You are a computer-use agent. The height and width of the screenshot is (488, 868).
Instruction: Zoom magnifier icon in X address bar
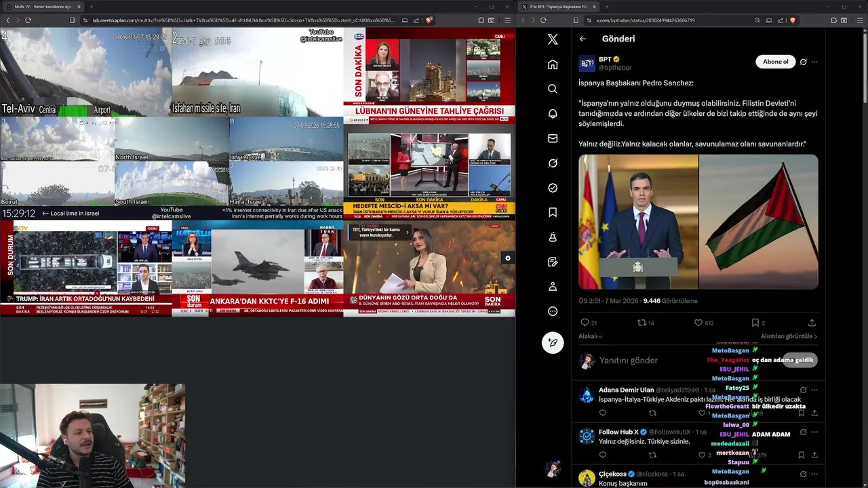pyautogui.click(x=757, y=20)
